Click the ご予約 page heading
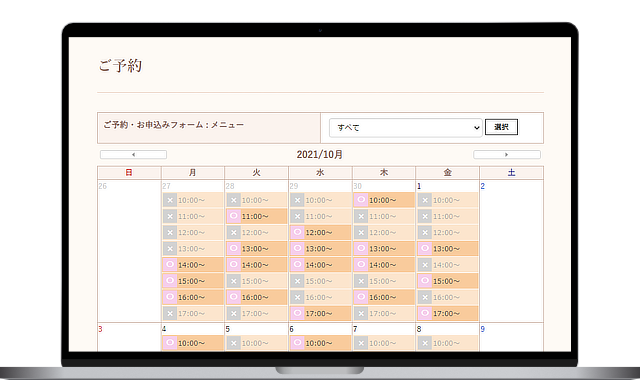The image size is (640, 380). tap(120, 65)
